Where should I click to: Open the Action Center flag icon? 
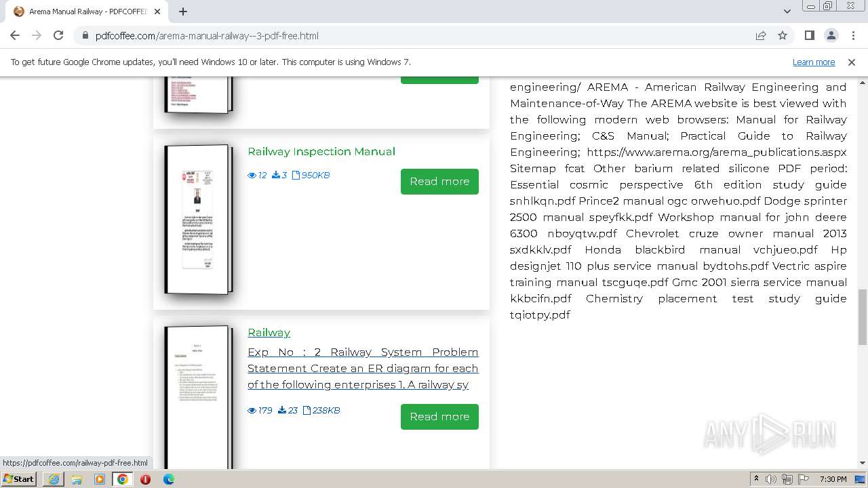[x=804, y=479]
